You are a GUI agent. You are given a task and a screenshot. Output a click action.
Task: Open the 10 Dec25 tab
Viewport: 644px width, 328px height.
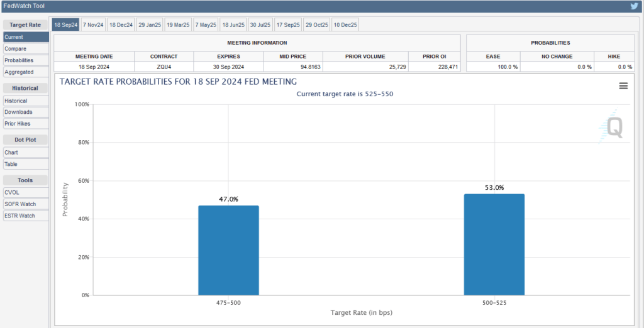point(345,25)
